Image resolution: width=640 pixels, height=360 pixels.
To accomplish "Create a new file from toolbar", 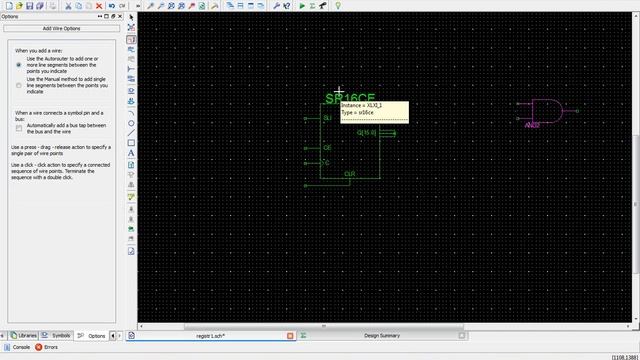I will tap(9, 6).
